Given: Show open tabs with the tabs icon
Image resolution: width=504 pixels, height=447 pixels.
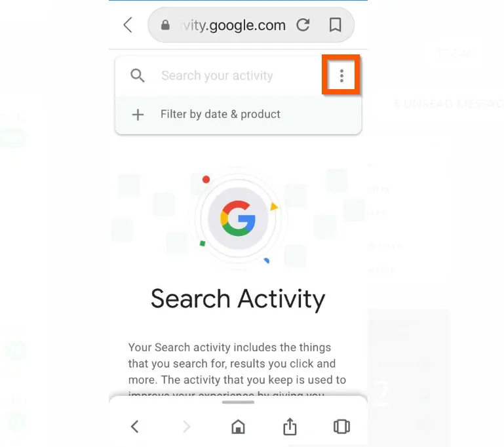Looking at the screenshot, I should tap(341, 427).
